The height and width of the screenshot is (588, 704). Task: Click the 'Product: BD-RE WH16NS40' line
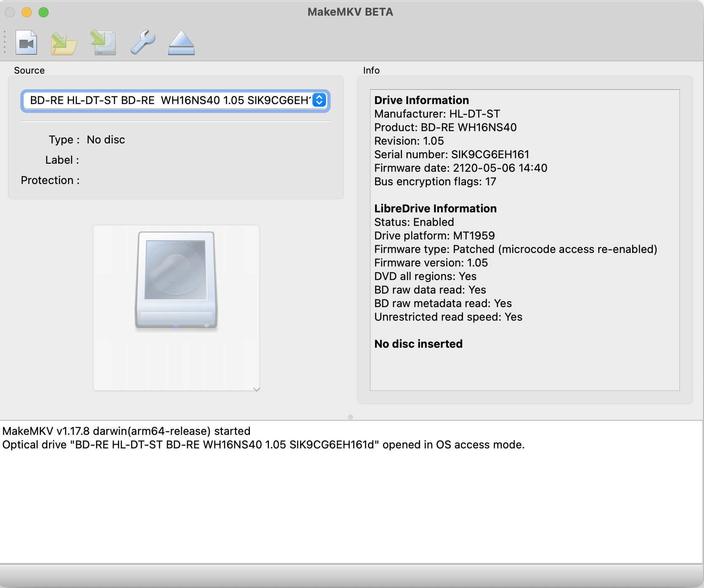[x=445, y=127]
